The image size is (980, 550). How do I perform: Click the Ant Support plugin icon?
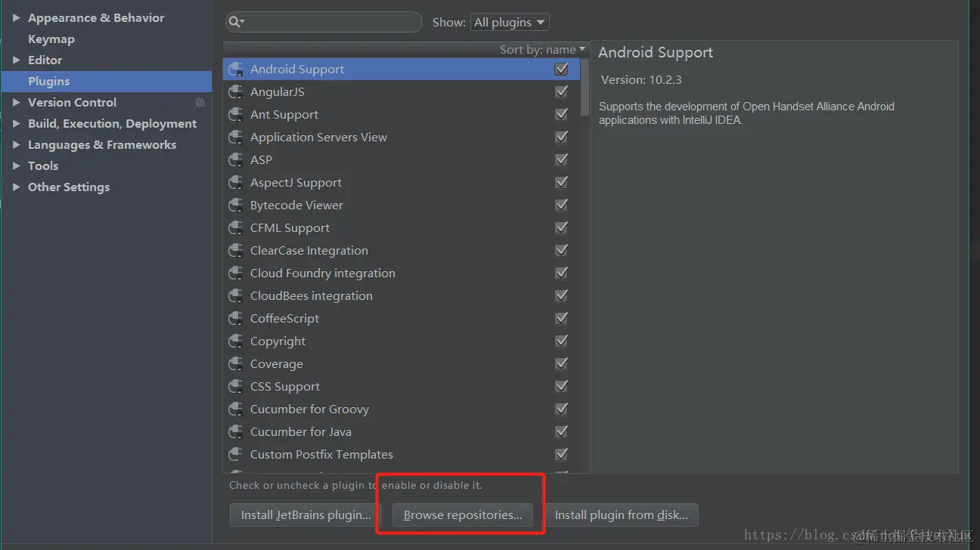tap(236, 115)
